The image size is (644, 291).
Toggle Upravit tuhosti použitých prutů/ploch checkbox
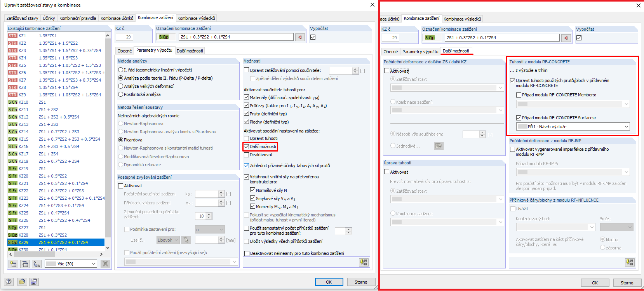(512, 80)
